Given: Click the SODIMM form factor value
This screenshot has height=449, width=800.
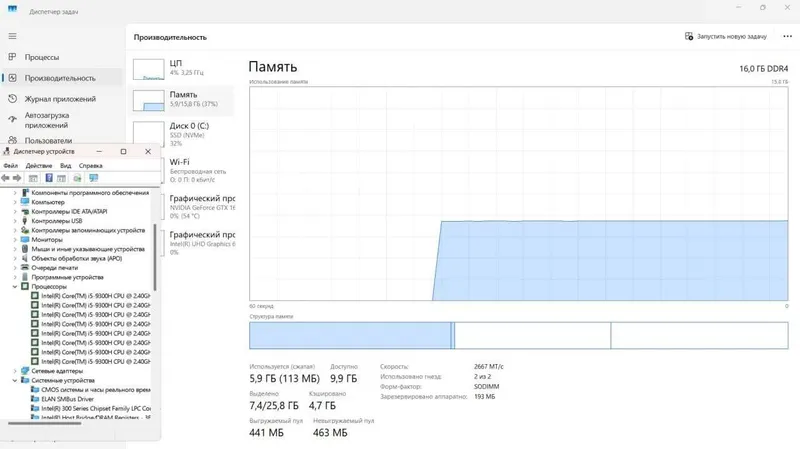Looking at the screenshot, I should (x=486, y=386).
